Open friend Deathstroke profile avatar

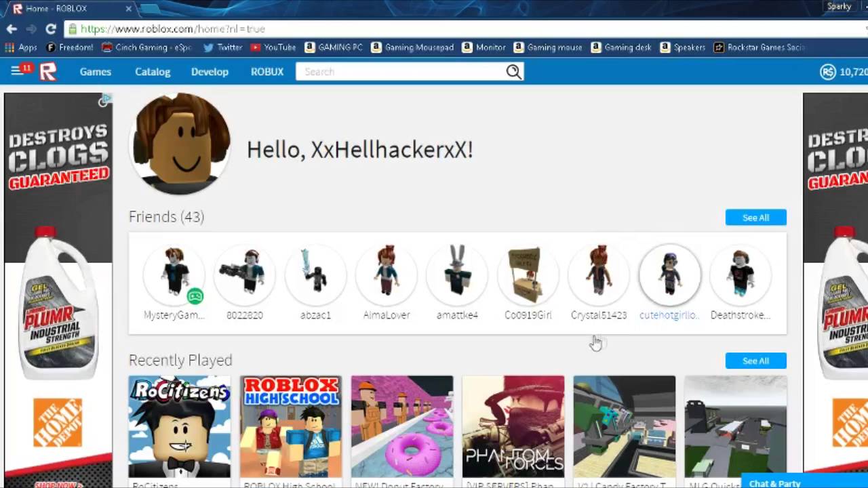click(x=740, y=274)
